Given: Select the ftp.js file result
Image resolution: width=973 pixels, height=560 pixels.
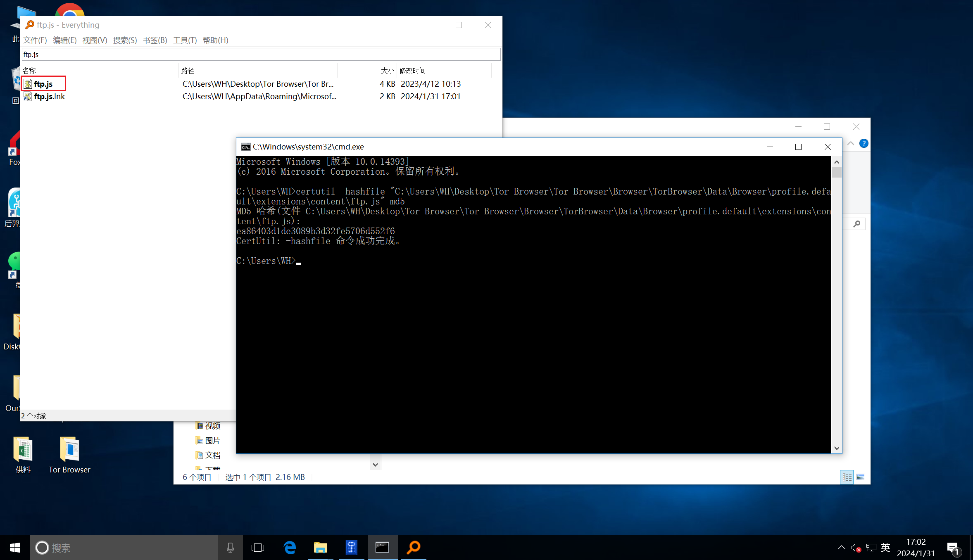Looking at the screenshot, I should [x=43, y=84].
